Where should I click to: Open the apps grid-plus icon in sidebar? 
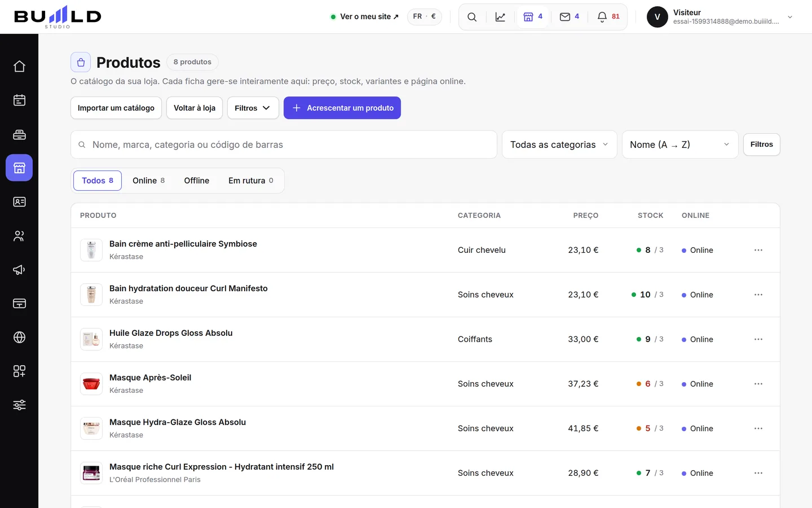click(19, 371)
